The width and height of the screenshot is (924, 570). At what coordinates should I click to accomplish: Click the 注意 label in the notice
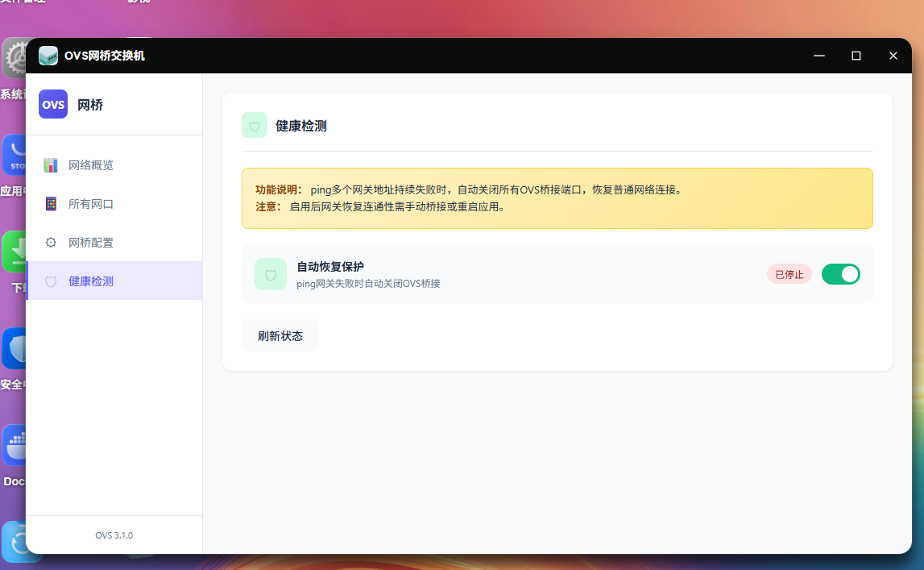268,207
